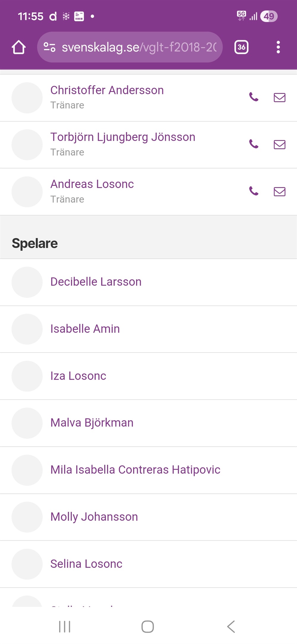Open Malva Björkman's player page
The width and height of the screenshot is (297, 644).
(92, 423)
